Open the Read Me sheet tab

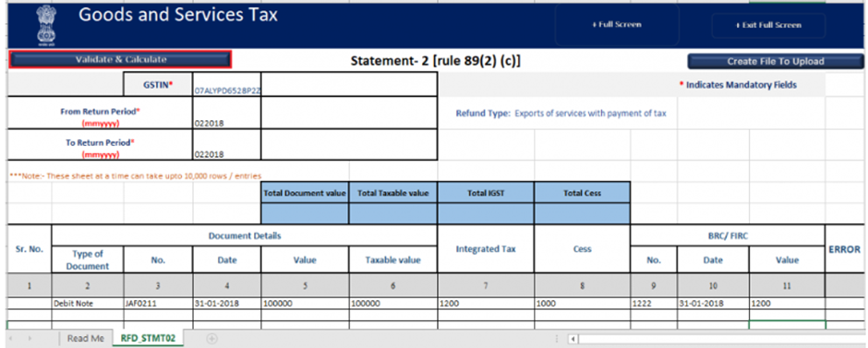(x=85, y=339)
